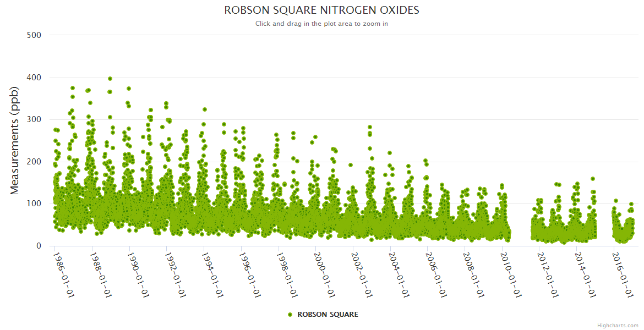Click the 400 y-axis label
644x330 pixels.
pyautogui.click(x=34, y=78)
